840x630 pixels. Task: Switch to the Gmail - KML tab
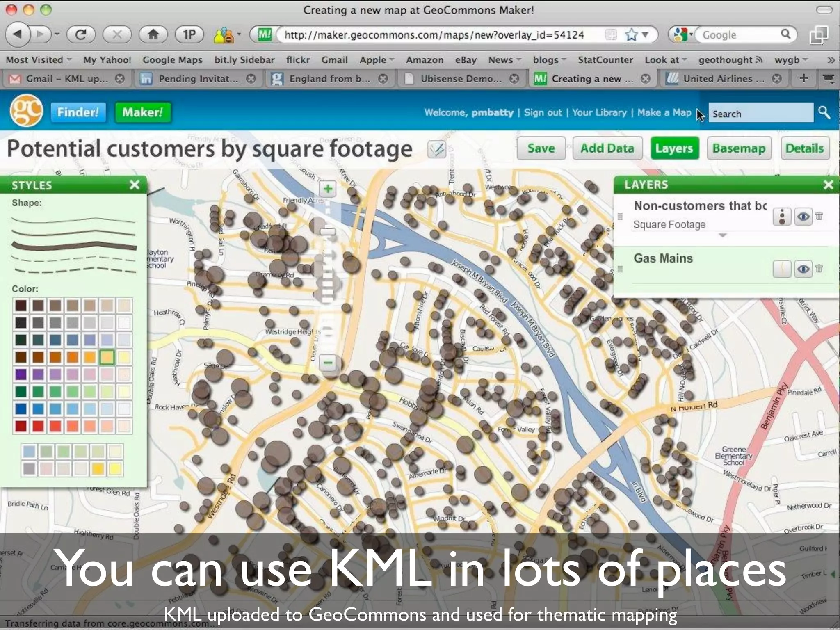click(67, 78)
